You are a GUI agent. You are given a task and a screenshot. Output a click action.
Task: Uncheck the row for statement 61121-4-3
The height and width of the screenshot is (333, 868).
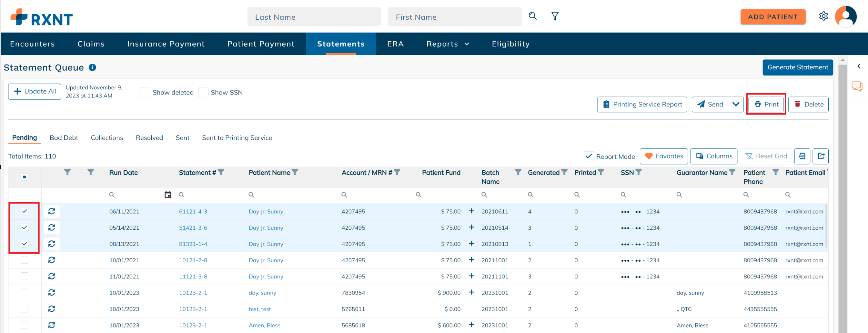click(24, 211)
